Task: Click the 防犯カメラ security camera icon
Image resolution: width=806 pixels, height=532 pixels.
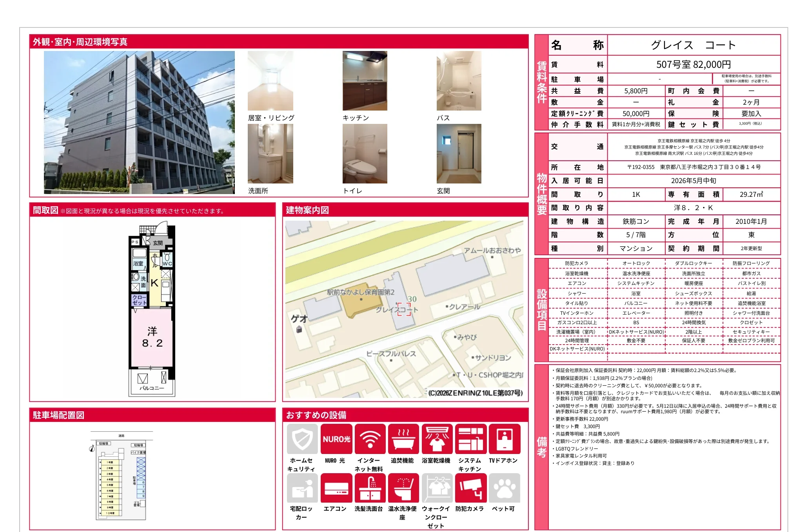Action: 470,488
